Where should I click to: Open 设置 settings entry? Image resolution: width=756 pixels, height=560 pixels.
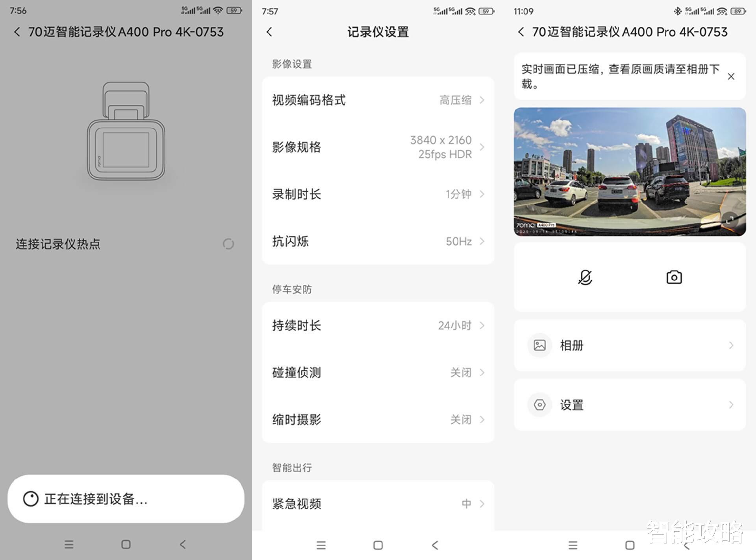(629, 405)
